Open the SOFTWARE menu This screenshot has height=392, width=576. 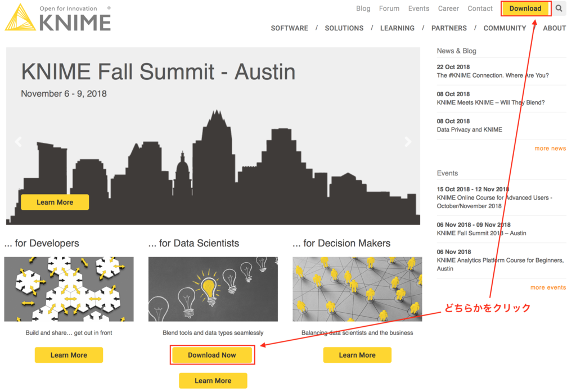[290, 28]
